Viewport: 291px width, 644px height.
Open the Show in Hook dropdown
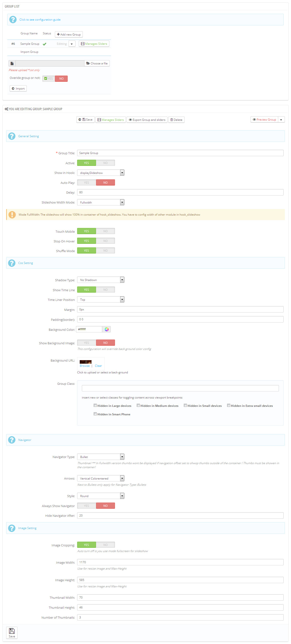101,173
